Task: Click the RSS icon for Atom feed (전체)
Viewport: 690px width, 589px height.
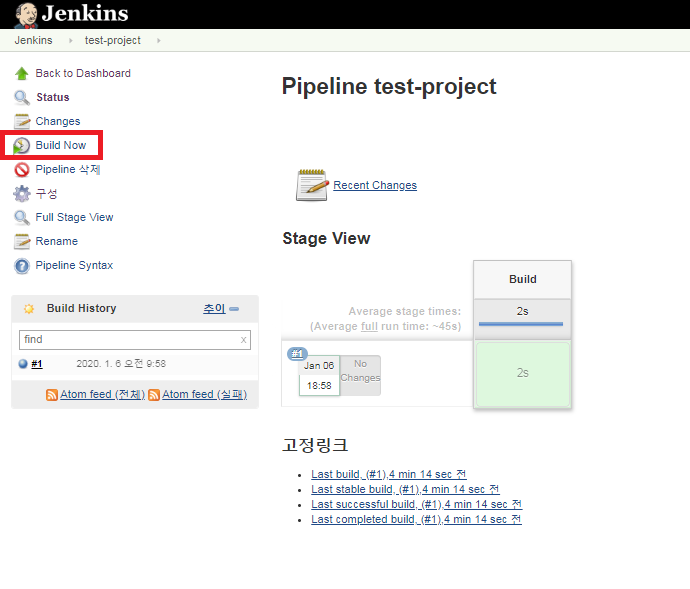Action: (52, 395)
